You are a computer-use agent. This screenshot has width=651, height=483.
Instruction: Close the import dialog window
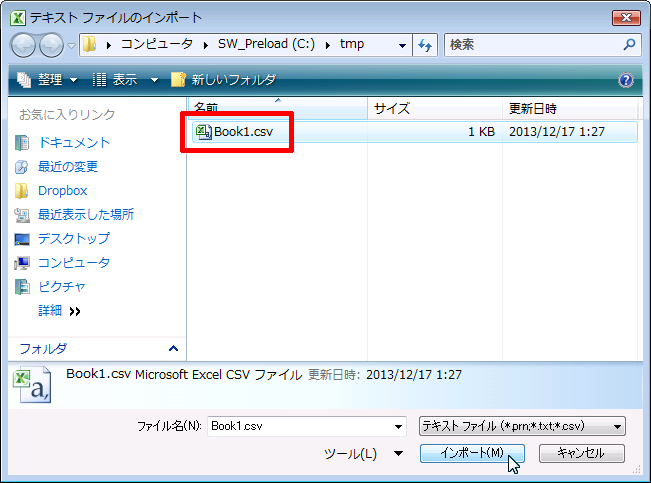626,17
